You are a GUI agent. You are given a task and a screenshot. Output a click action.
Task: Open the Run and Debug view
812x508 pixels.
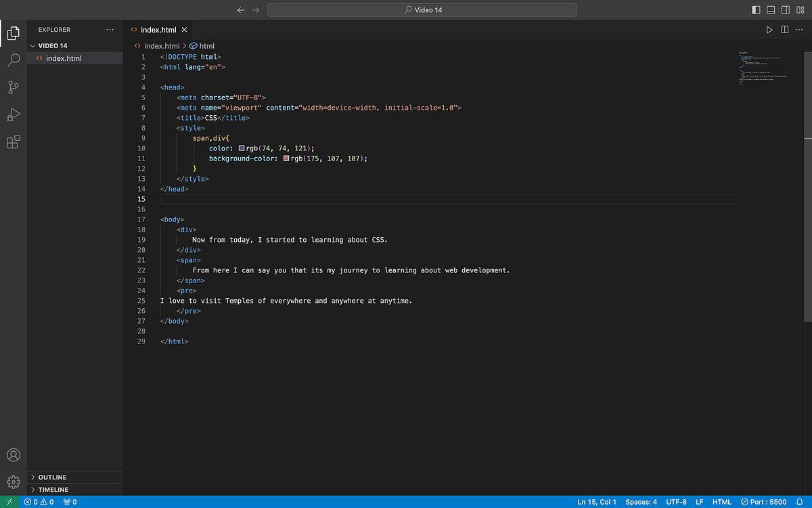(x=13, y=114)
